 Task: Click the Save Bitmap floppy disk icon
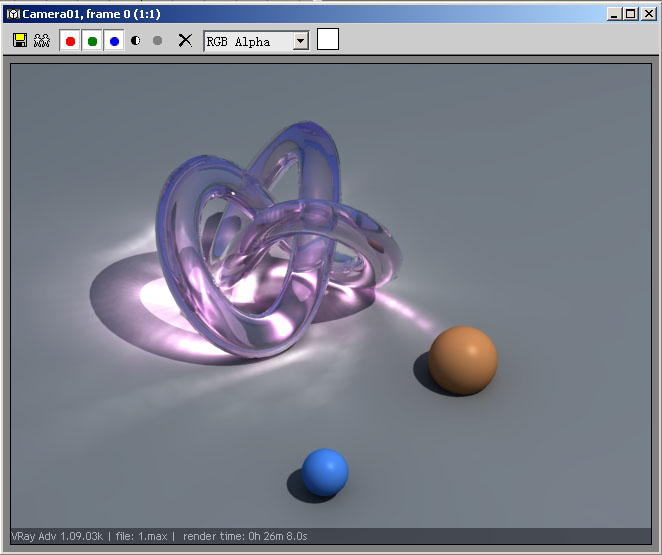pos(20,41)
